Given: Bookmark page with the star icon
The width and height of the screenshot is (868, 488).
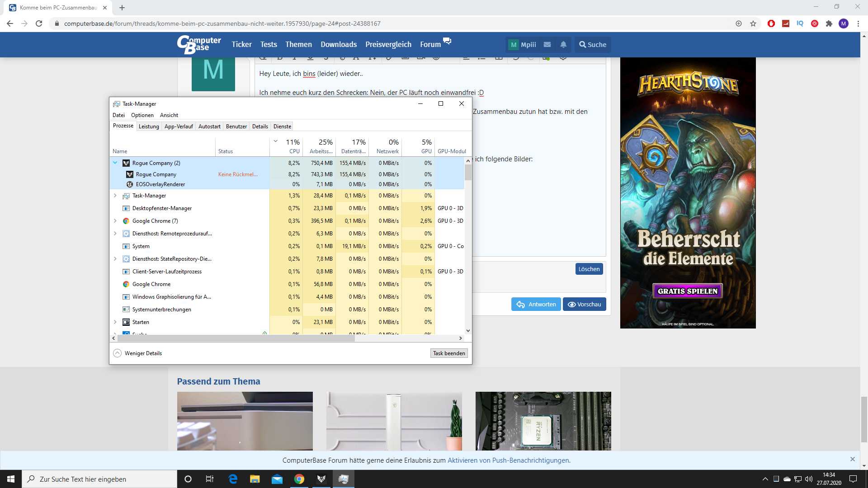Looking at the screenshot, I should pos(753,23).
